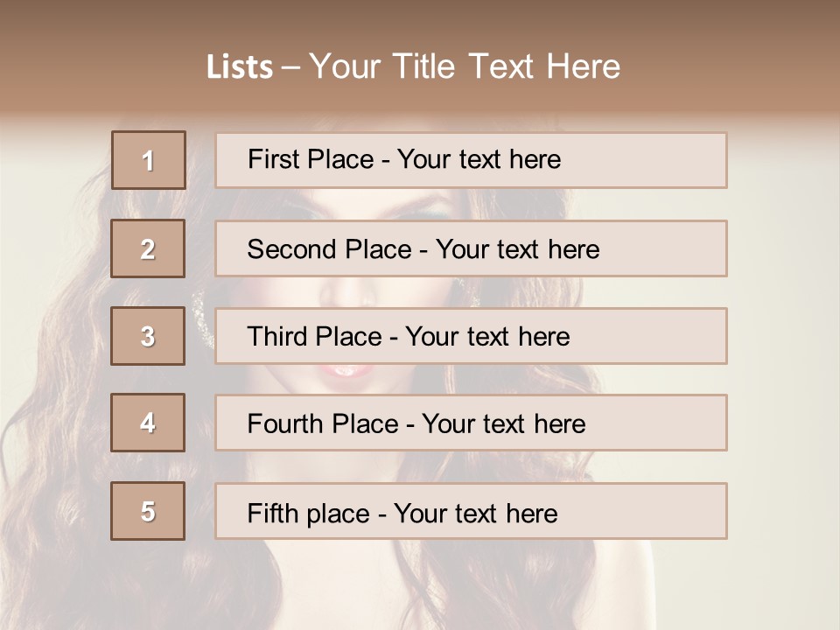Click the bold word Lists in title
Screen dimensions: 840x630
240,67
